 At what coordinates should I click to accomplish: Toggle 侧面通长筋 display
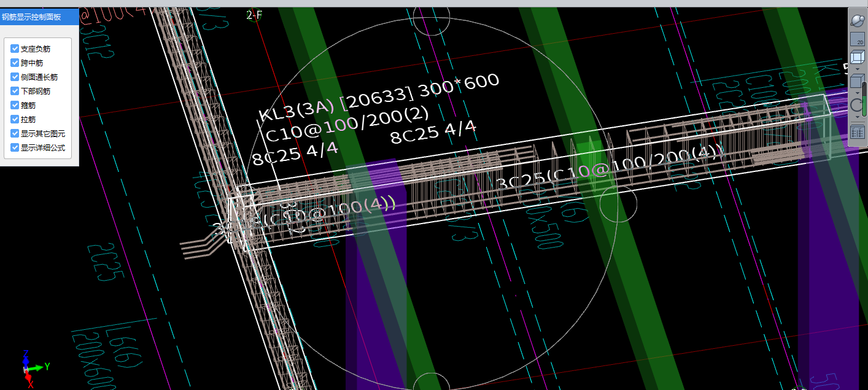(x=15, y=77)
